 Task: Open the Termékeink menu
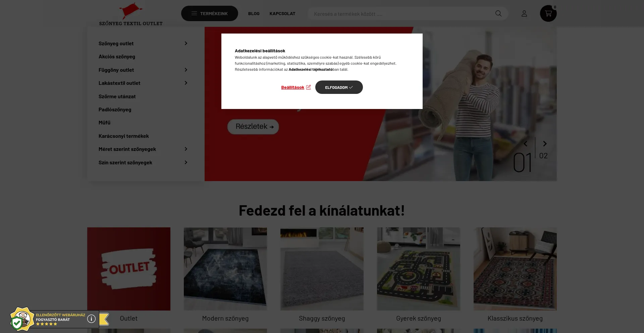coord(210,13)
